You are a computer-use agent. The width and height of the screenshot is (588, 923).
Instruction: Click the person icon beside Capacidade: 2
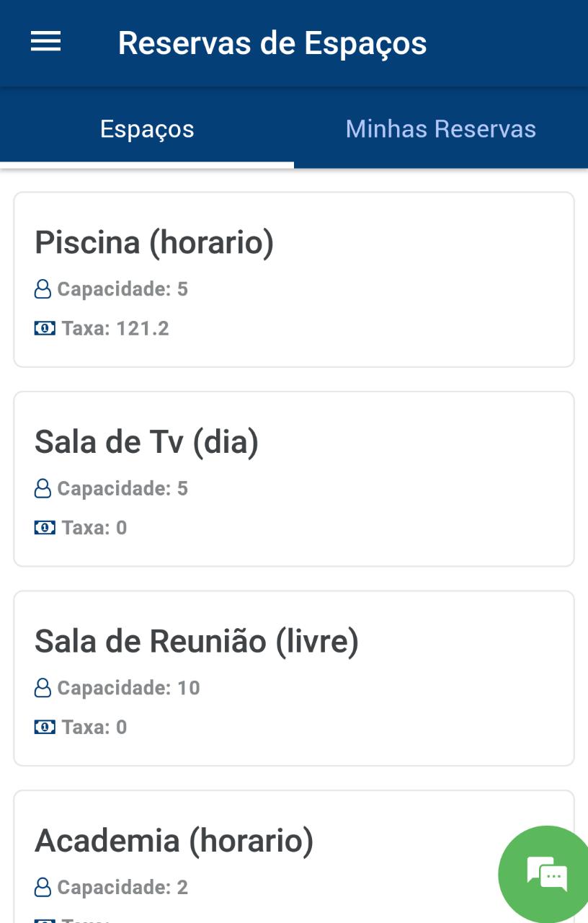(43, 886)
